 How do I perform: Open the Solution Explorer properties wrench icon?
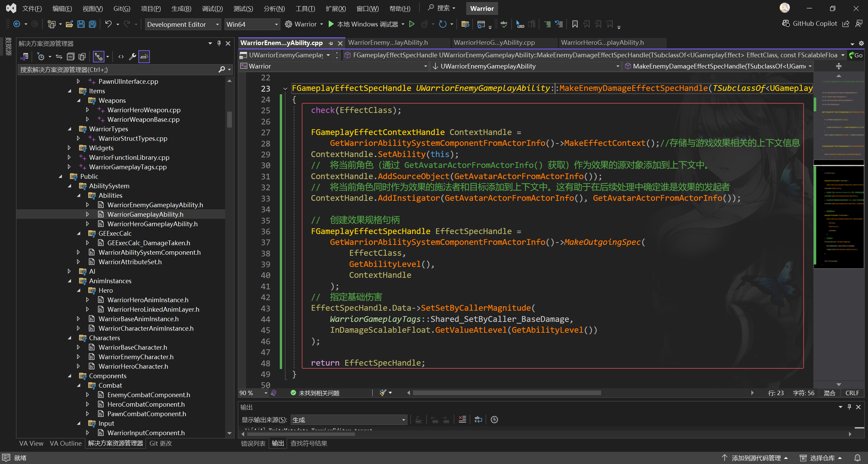[x=133, y=57]
